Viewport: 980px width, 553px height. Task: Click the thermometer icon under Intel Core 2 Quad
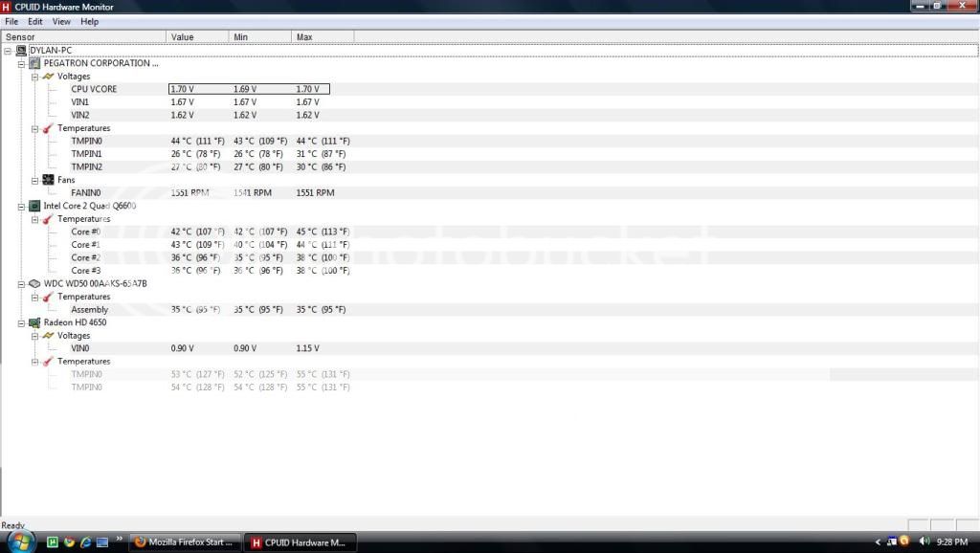click(x=48, y=219)
